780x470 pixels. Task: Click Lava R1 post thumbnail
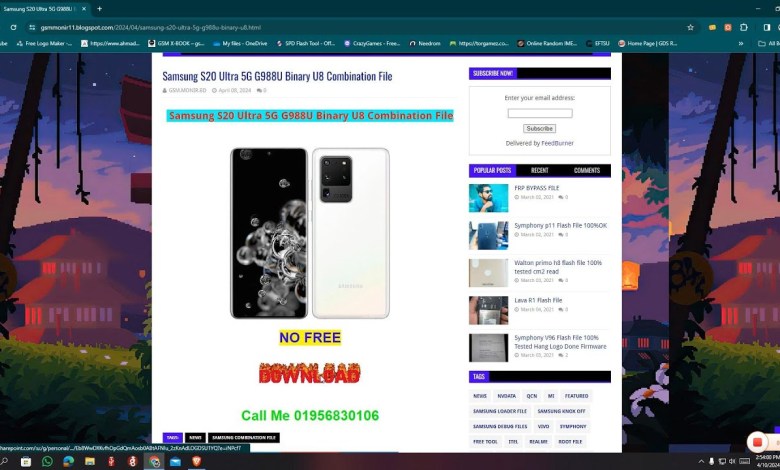tap(488, 310)
